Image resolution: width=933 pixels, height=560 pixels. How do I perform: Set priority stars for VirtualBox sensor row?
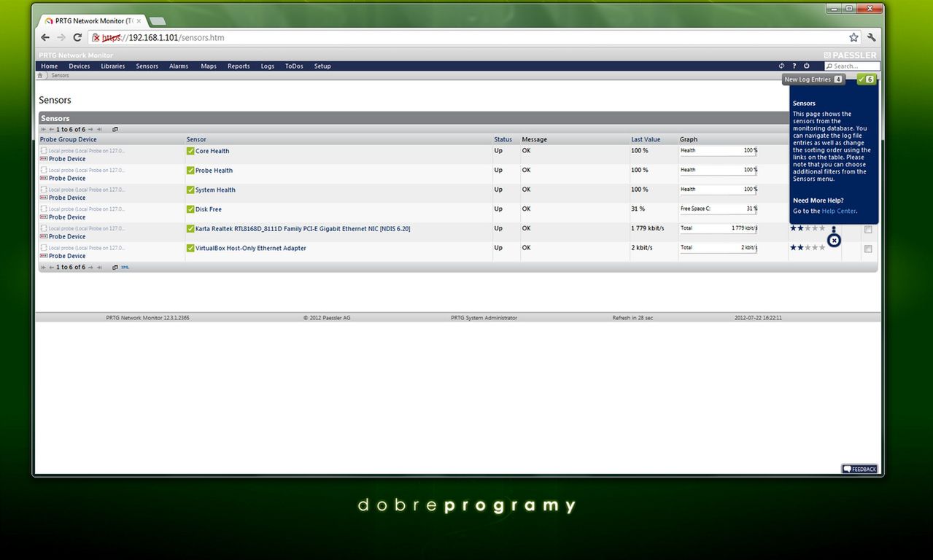[x=808, y=248]
